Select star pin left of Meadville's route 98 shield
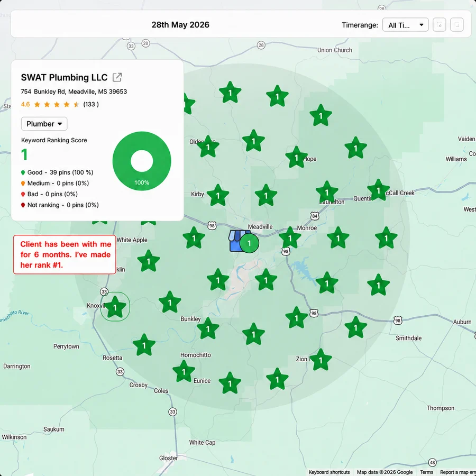 point(194,238)
